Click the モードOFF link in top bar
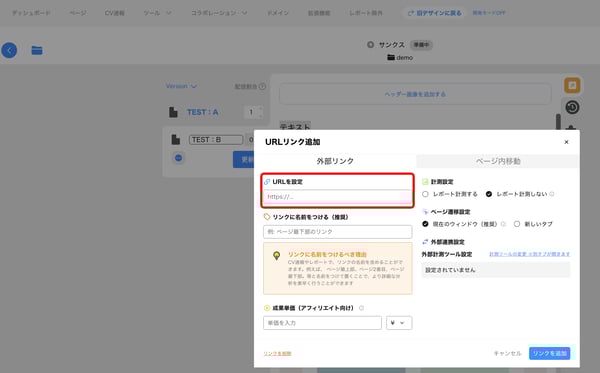Image resolution: width=600 pixels, height=373 pixels. tap(489, 13)
